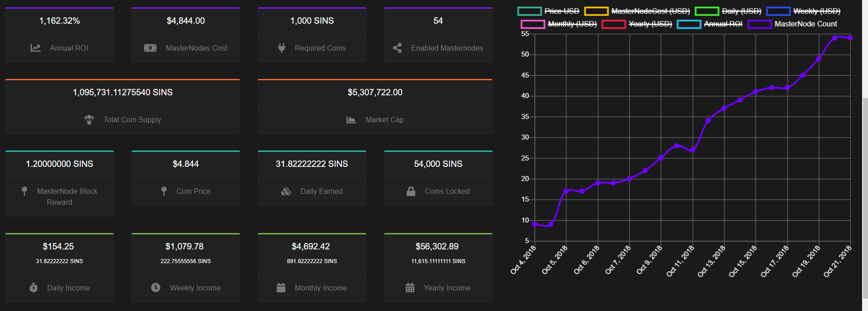The height and width of the screenshot is (311, 868).
Task: Click the Yearly Income calendar icon
Action: [410, 288]
